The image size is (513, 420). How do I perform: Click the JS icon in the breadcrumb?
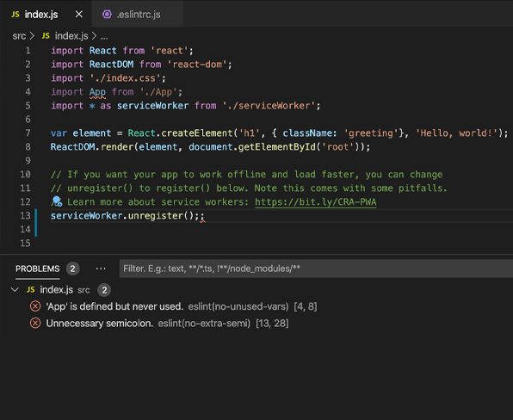(46, 36)
